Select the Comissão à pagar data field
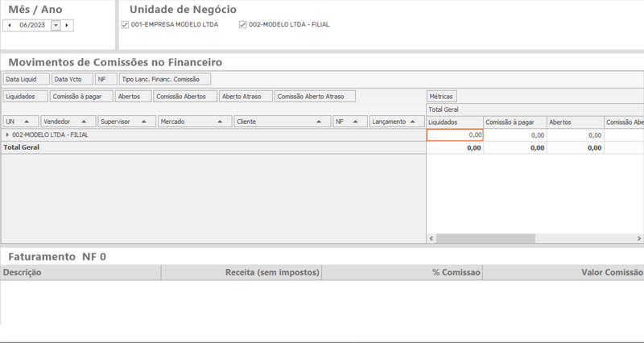644x343 pixels. pyautogui.click(x=82, y=97)
